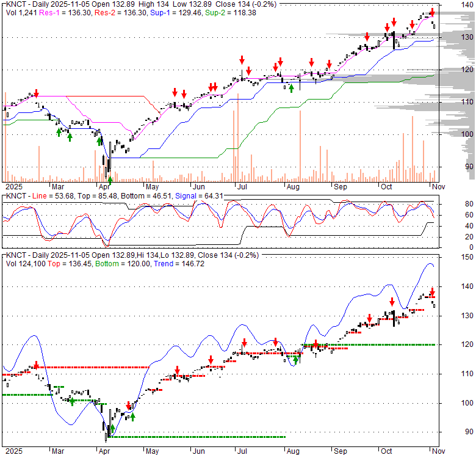Click the red down arrow in February on bottom chart

coord(36,365)
